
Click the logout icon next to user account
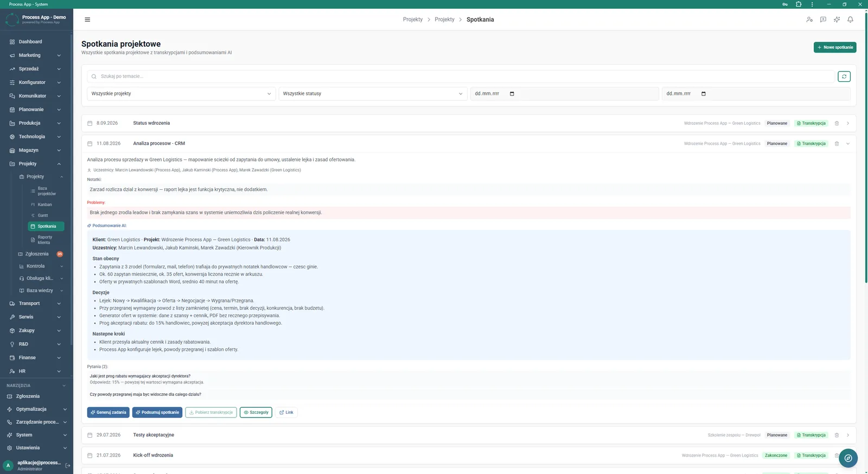tap(68, 465)
